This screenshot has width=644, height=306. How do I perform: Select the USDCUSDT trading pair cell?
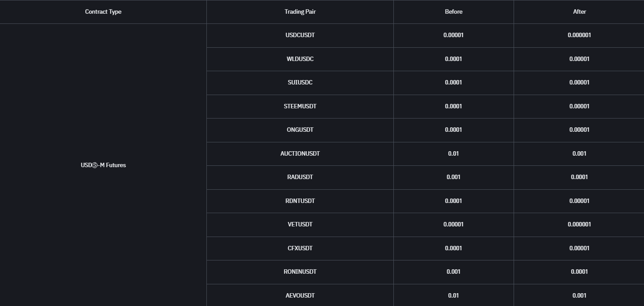pyautogui.click(x=300, y=35)
